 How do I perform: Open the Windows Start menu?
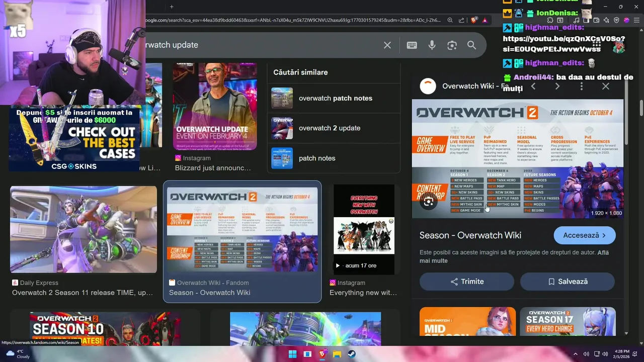click(x=292, y=354)
